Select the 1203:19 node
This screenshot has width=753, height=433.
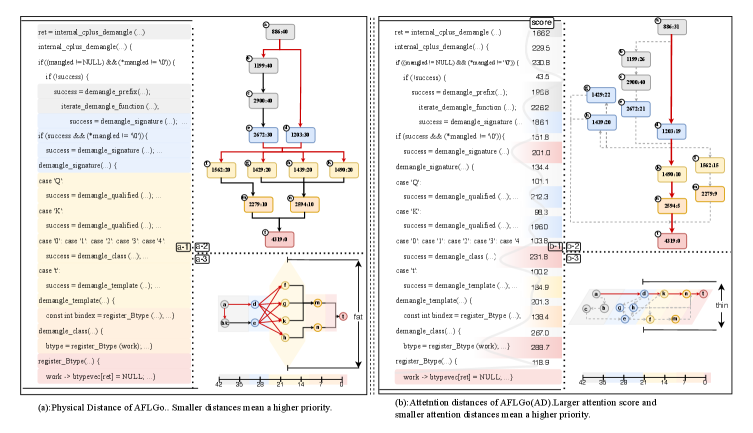[670, 131]
